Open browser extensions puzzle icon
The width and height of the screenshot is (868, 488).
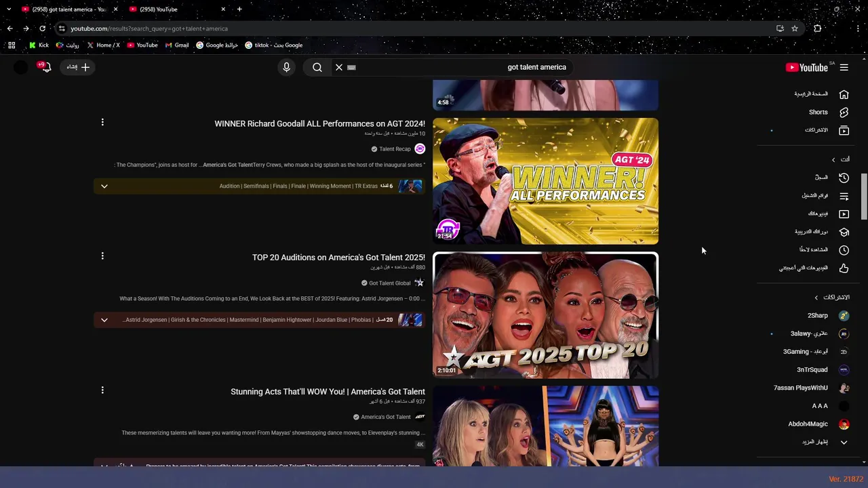[818, 28]
